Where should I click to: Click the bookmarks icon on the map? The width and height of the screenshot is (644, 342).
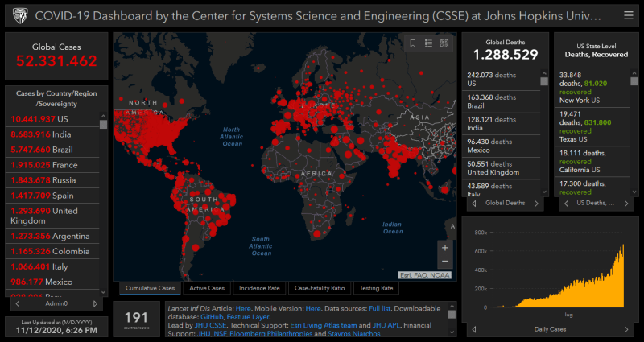(413, 43)
